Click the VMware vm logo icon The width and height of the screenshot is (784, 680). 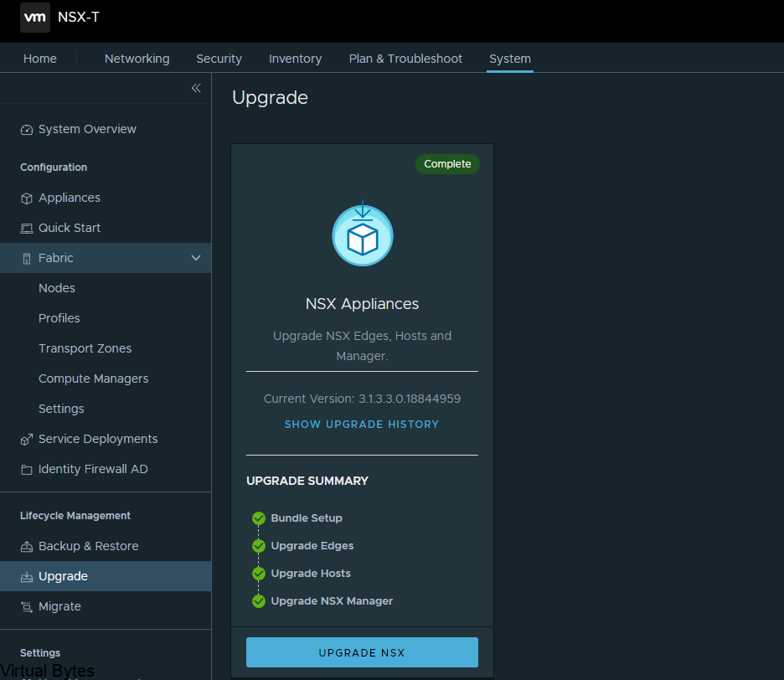tap(35, 18)
